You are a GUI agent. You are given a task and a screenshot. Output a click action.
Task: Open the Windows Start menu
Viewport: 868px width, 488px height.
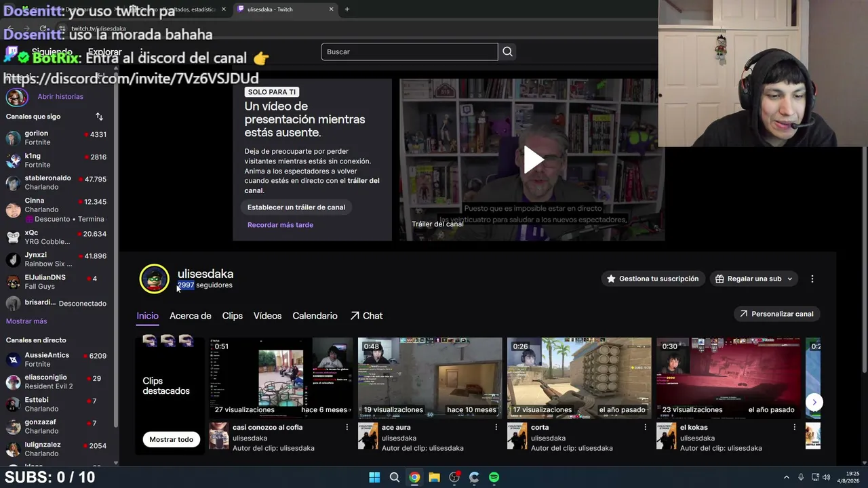coord(374,477)
